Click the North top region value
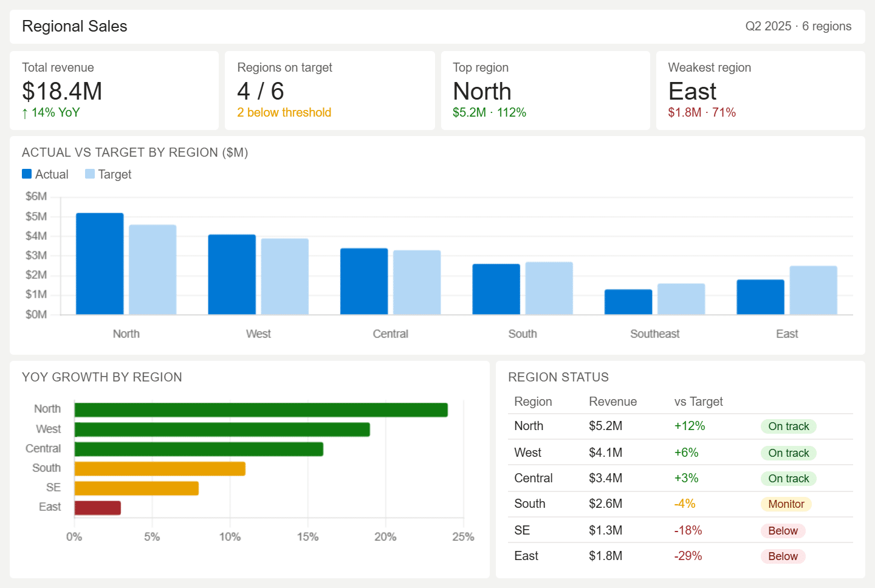Image resolution: width=875 pixels, height=588 pixels. (482, 91)
